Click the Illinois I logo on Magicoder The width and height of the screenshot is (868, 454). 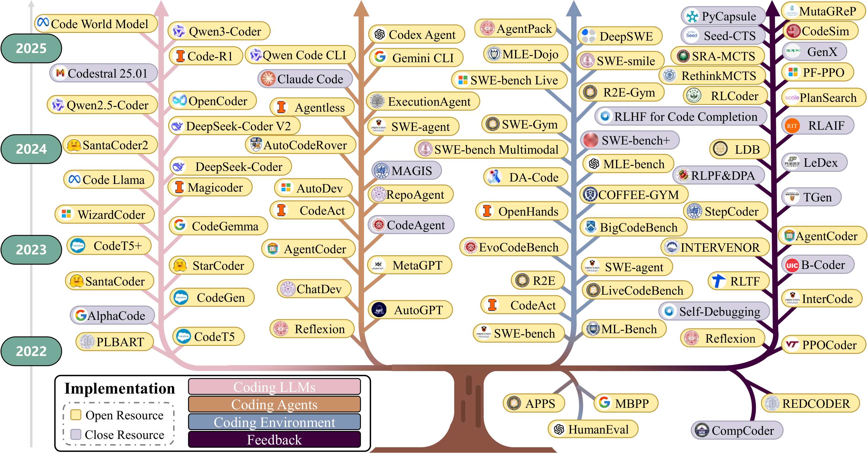click(180, 187)
